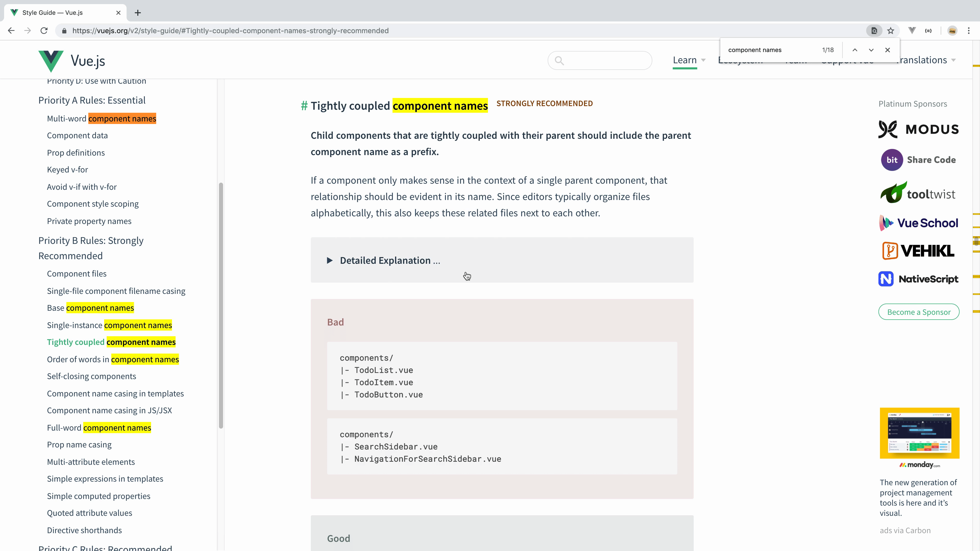Viewport: 980px width, 551px height.
Task: Reload the page with refresh icon
Action: click(44, 31)
